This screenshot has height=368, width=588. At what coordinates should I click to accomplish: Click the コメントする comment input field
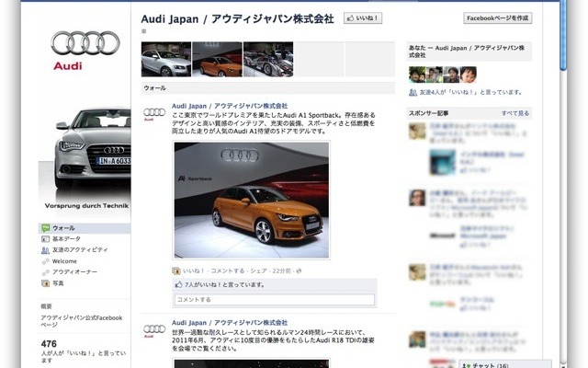[x=275, y=300]
